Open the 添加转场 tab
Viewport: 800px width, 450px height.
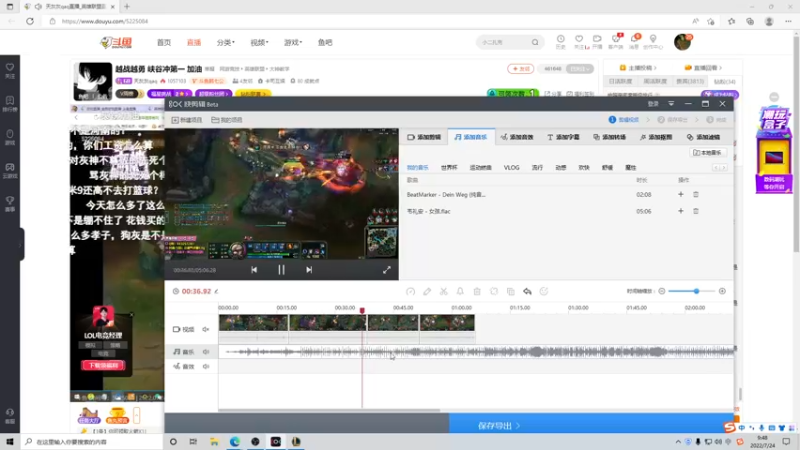[610, 137]
